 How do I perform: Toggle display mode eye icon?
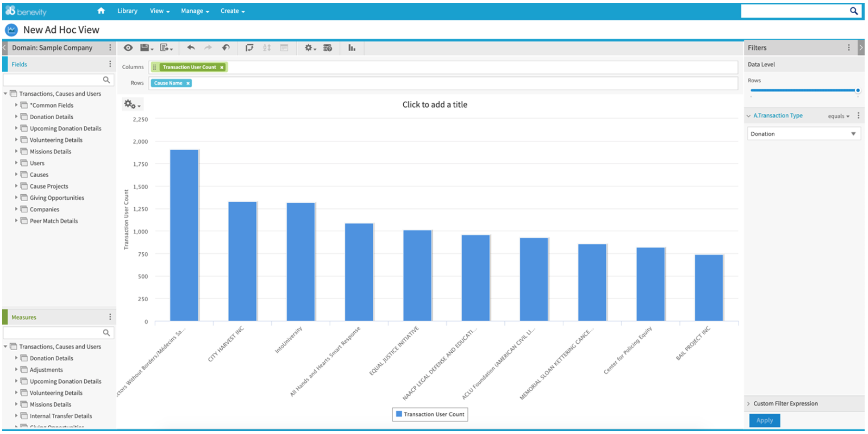pyautogui.click(x=128, y=48)
